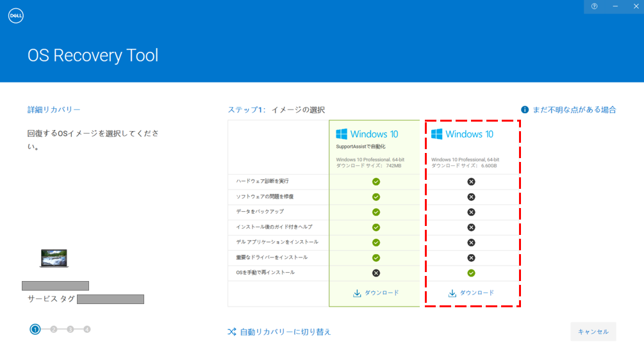644x354 pixels.
Task: Click black X for OSを手動で再インストール in SupportAssist column
Action: pyautogui.click(x=376, y=273)
